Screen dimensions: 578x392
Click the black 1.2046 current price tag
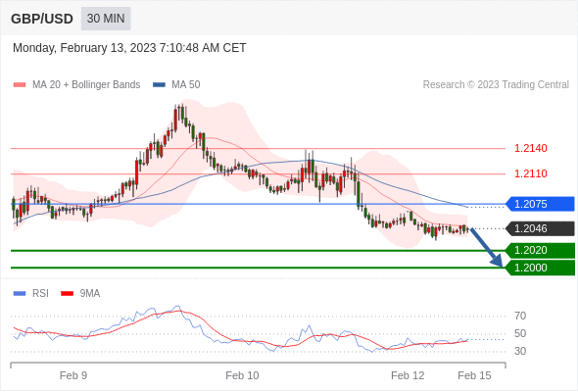[x=540, y=228]
